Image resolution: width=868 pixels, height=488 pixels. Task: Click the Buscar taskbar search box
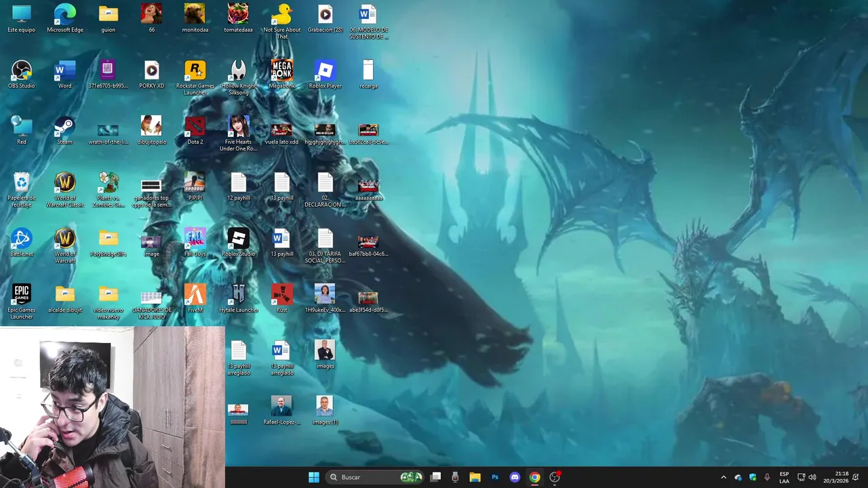(x=376, y=477)
